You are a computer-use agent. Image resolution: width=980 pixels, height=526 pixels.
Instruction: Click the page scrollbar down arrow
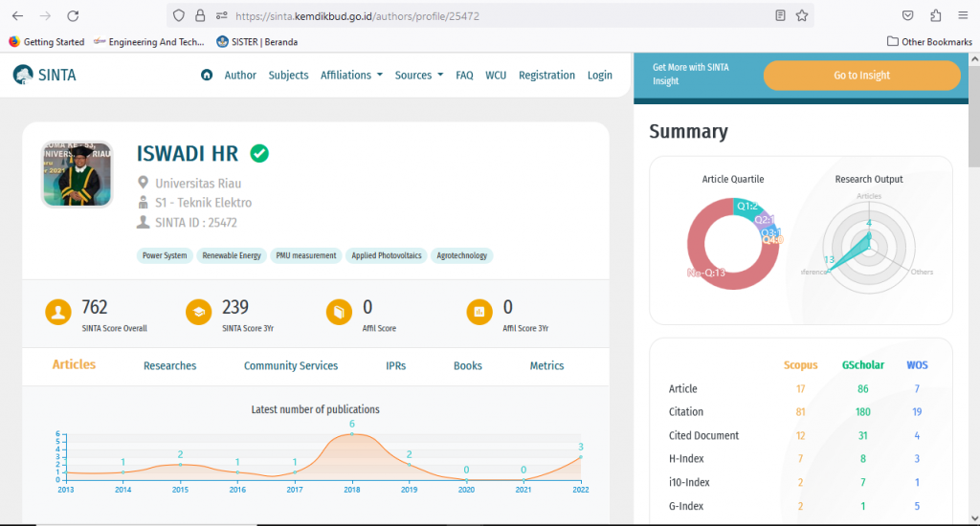(x=973, y=518)
